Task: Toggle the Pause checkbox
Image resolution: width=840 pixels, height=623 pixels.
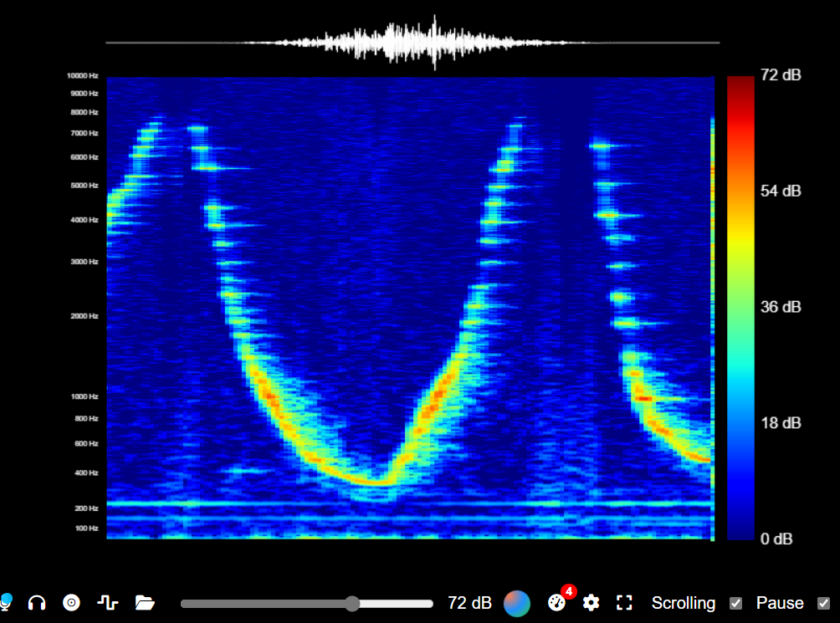Action: [823, 603]
